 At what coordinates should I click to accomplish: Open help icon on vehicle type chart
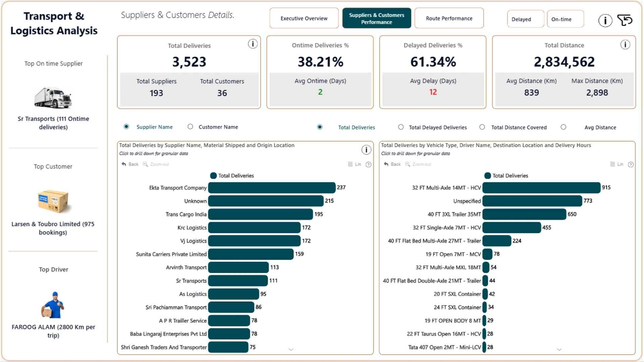pos(631,165)
